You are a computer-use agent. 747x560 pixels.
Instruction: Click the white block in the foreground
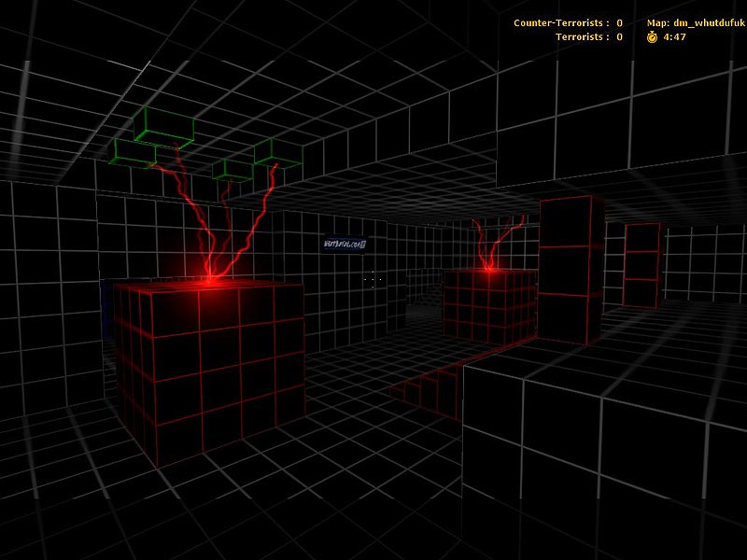pos(598,448)
